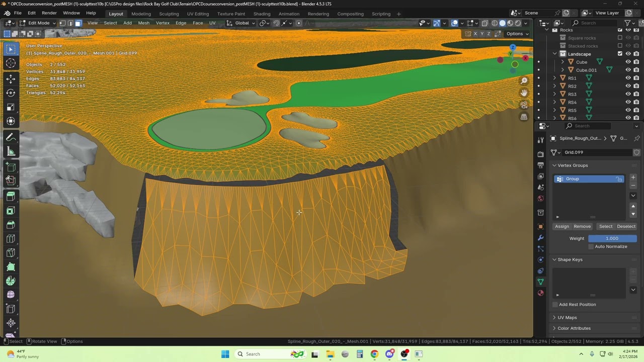Toggle X-ray display in viewport header
644x362 pixels.
485,23
